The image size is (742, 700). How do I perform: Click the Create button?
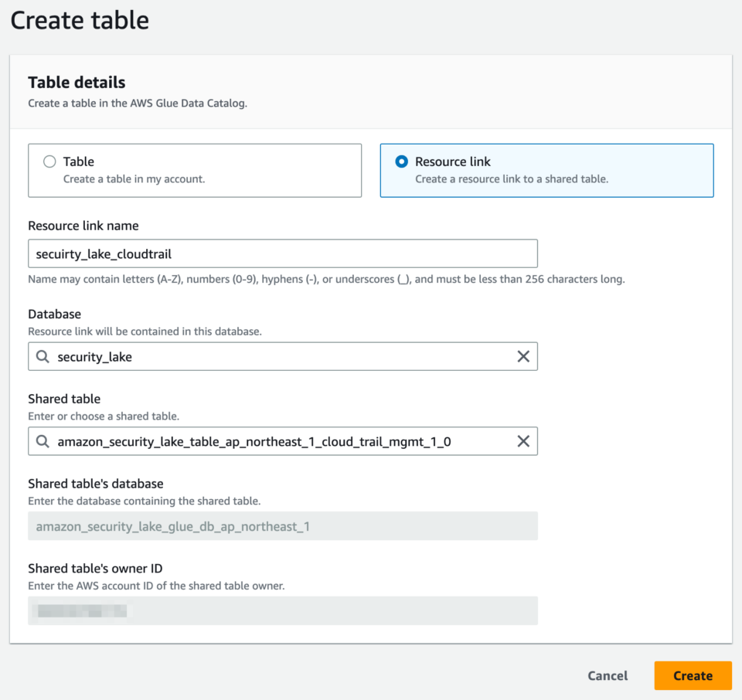coord(693,675)
